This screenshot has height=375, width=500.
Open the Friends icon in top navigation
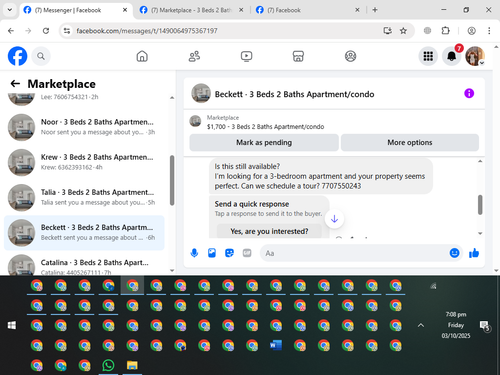pos(194,56)
